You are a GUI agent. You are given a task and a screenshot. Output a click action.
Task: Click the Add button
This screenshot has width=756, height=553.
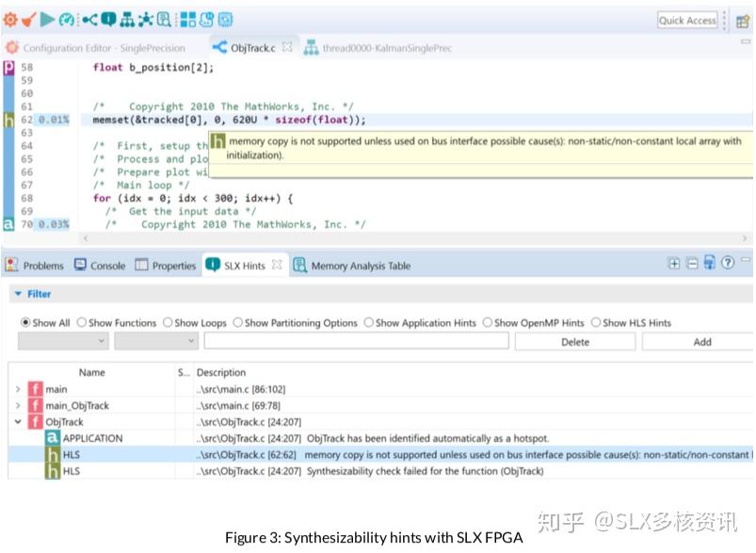pos(700,342)
